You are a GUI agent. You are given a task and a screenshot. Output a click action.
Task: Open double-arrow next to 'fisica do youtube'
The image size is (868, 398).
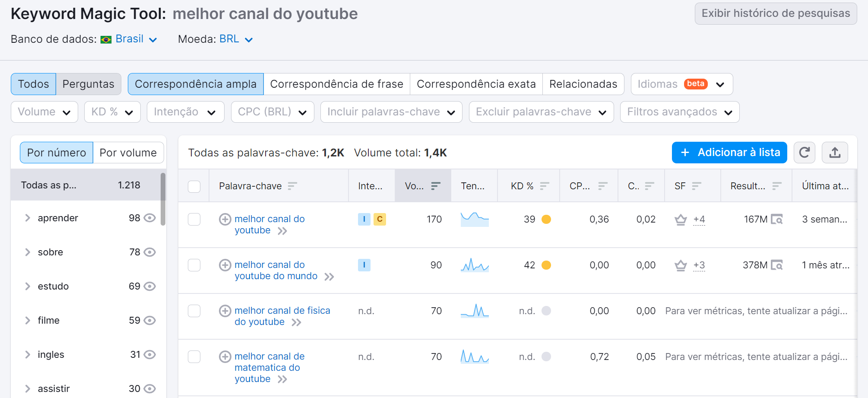(x=296, y=322)
